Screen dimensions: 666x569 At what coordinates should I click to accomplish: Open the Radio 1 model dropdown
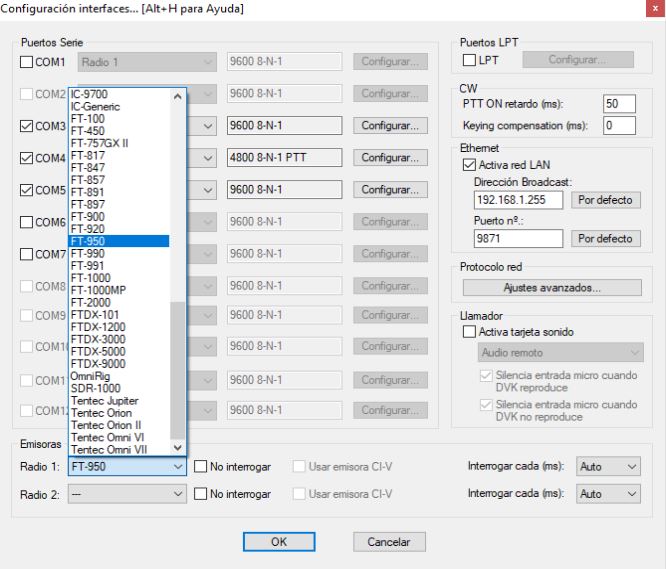127,467
